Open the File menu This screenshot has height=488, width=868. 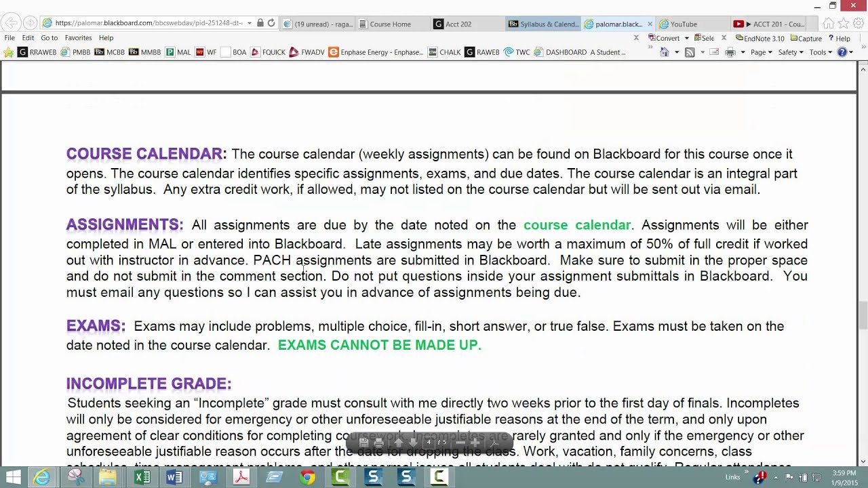9,38
